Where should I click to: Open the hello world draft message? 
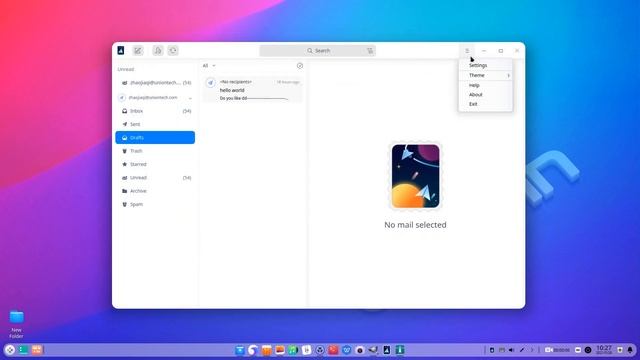tap(253, 89)
